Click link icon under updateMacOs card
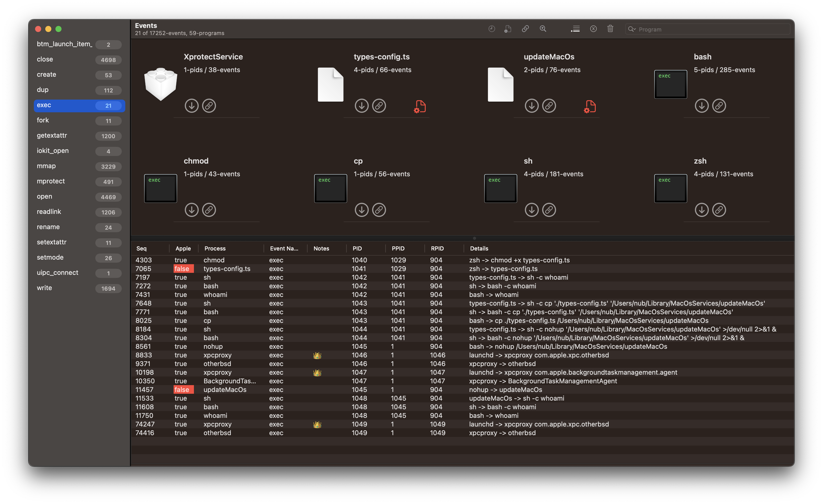This screenshot has height=504, width=823. click(x=549, y=106)
